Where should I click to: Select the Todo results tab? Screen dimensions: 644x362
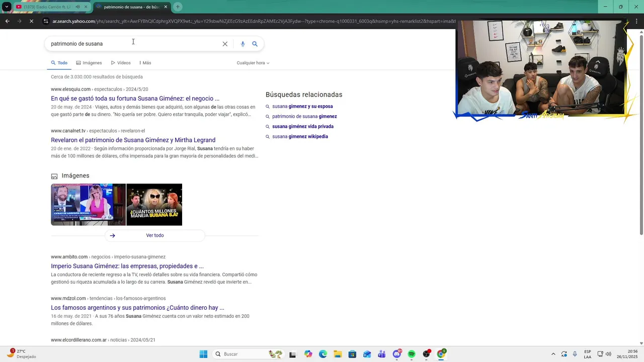[59, 63]
